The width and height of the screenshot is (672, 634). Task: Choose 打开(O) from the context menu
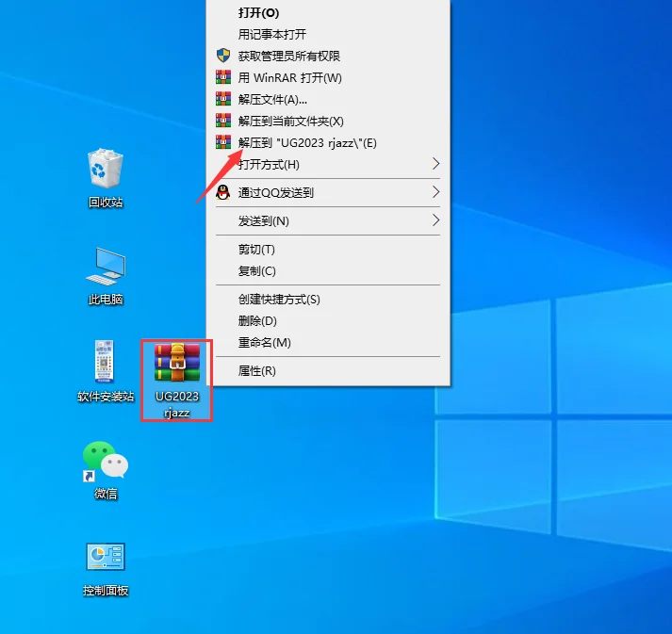pos(328,13)
